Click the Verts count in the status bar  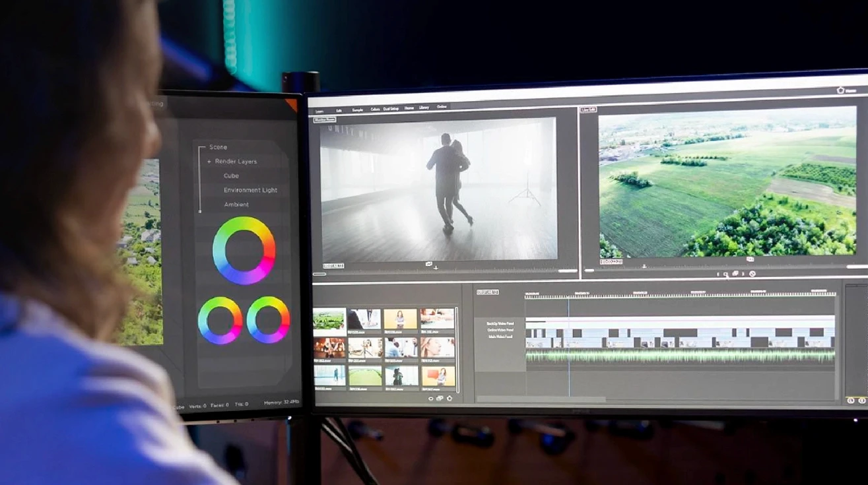point(198,406)
